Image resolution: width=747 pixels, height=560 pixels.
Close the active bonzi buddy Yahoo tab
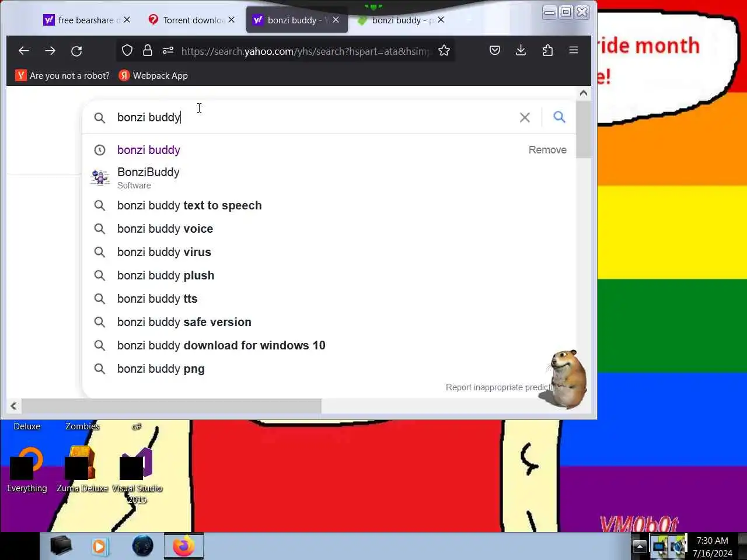[336, 20]
